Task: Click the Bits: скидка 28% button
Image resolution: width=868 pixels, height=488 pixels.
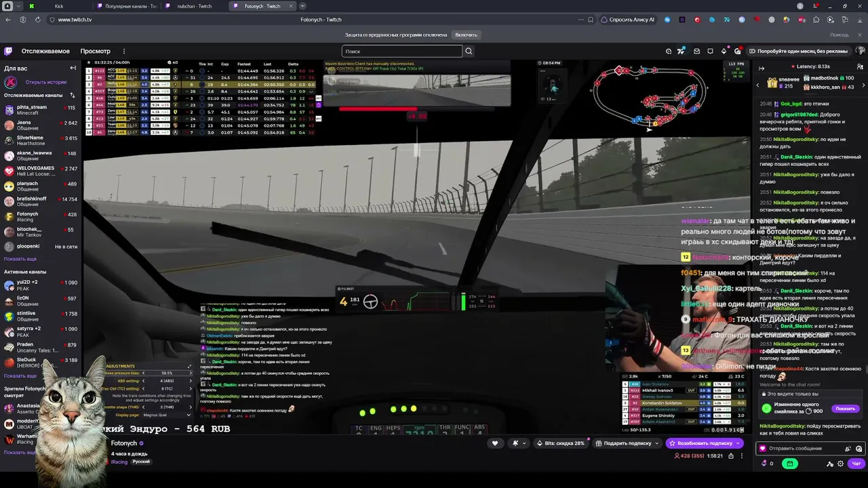Action: point(561,443)
